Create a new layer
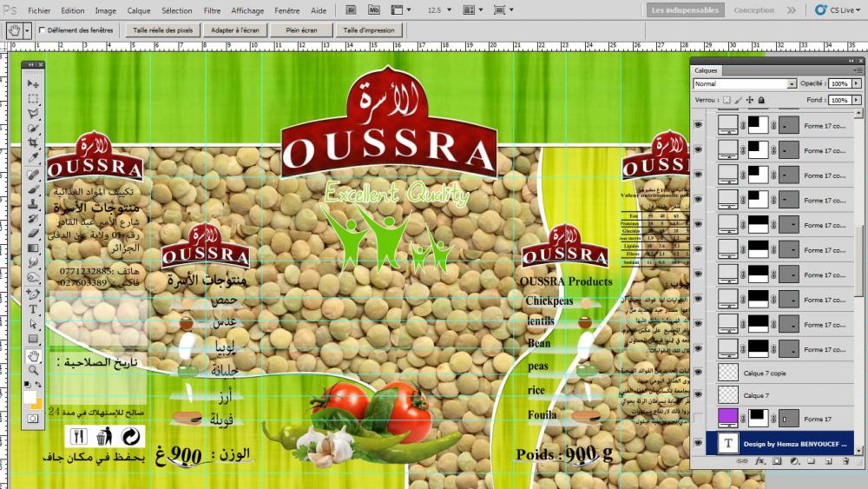The height and width of the screenshot is (489, 868). [x=829, y=461]
